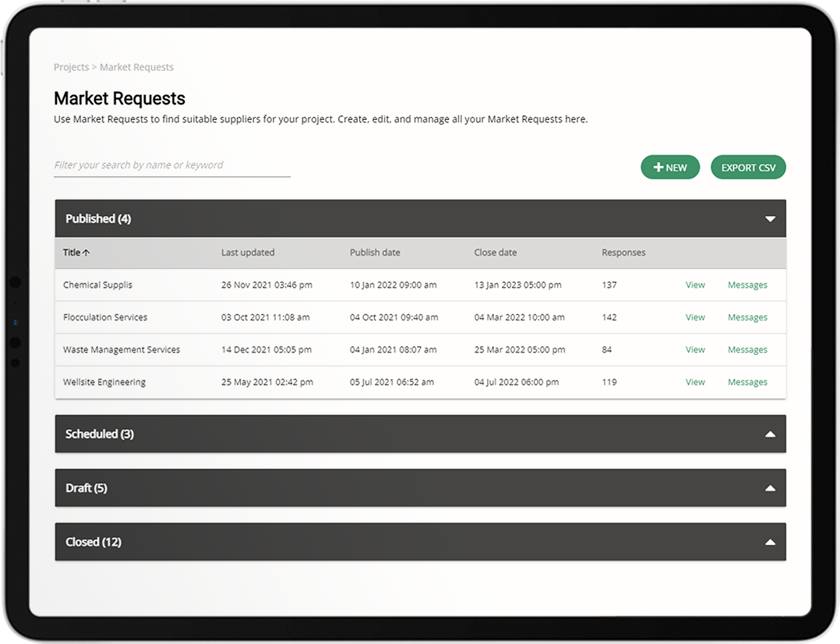Click publish date 04 Oct 2021 09:40 am
Viewport: 840px width, 644px height.
(x=394, y=317)
